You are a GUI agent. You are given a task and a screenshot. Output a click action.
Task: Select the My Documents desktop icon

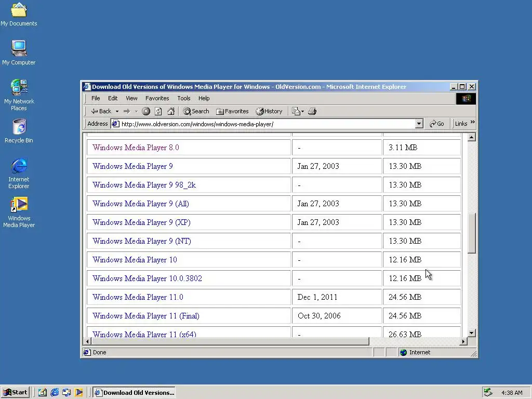pyautogui.click(x=19, y=14)
